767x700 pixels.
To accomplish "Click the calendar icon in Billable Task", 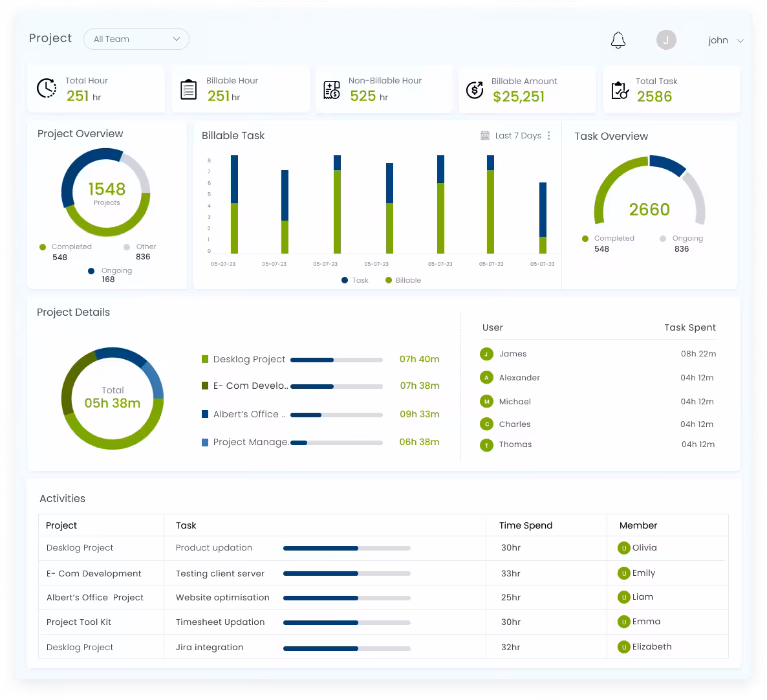I will click(485, 136).
